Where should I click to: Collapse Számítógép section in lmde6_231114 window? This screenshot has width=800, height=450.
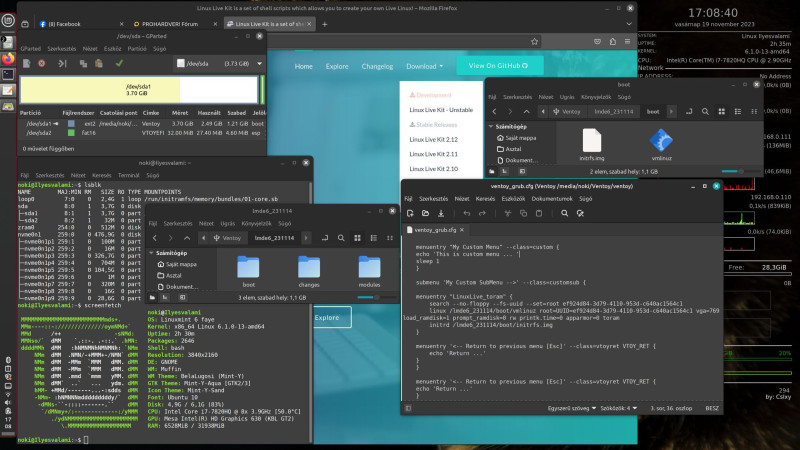(152, 253)
